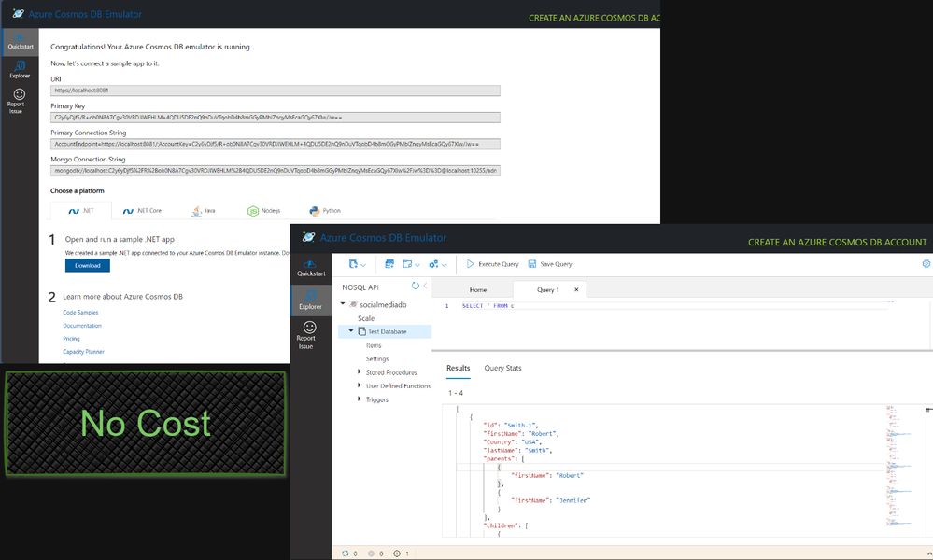933x560 pixels.
Task: Refresh the NOSQL API resource tree
Action: tap(416, 286)
